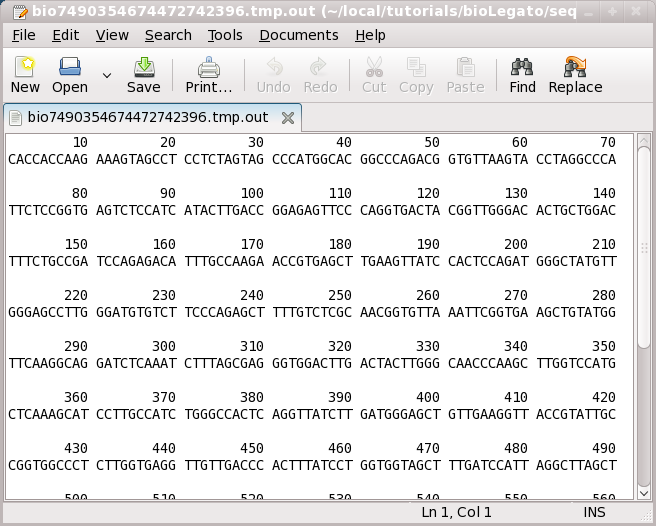Open the Edit menu
Viewport: 656px width, 526px height.
tap(66, 35)
